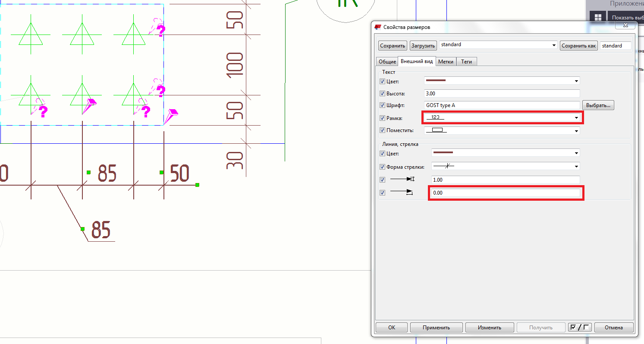This screenshot has width=644, height=344.
Task: Open the Метки tab
Action: (446, 62)
